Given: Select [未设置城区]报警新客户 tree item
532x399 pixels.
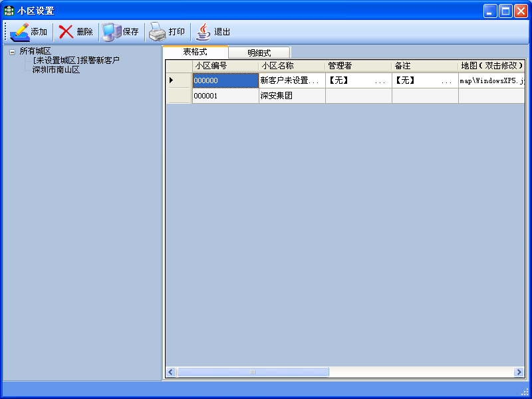Looking at the screenshot, I should [76, 61].
